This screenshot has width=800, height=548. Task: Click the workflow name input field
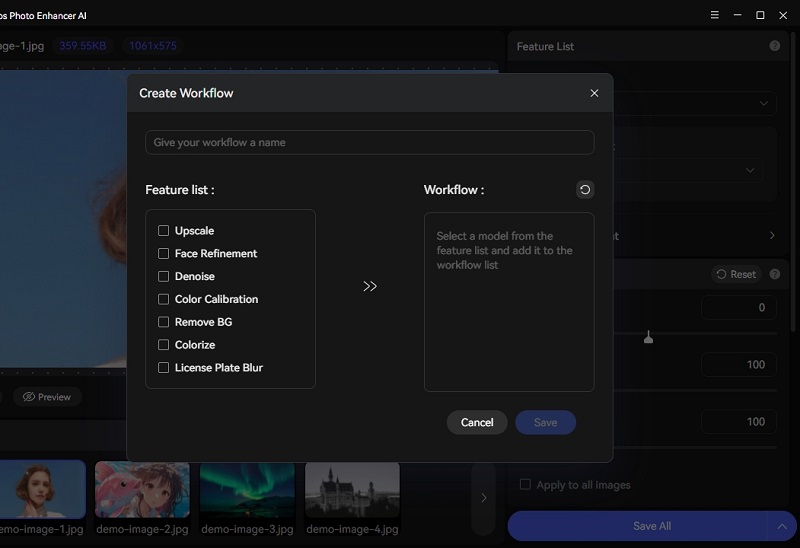click(x=369, y=142)
